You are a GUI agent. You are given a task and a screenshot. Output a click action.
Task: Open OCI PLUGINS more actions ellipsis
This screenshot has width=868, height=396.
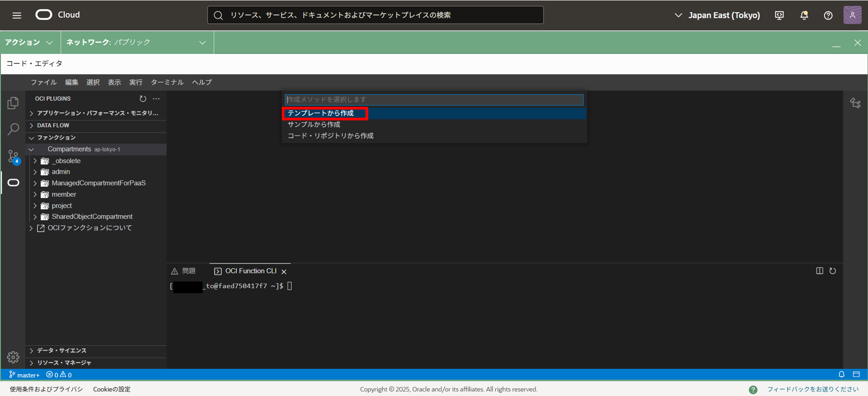(x=156, y=99)
